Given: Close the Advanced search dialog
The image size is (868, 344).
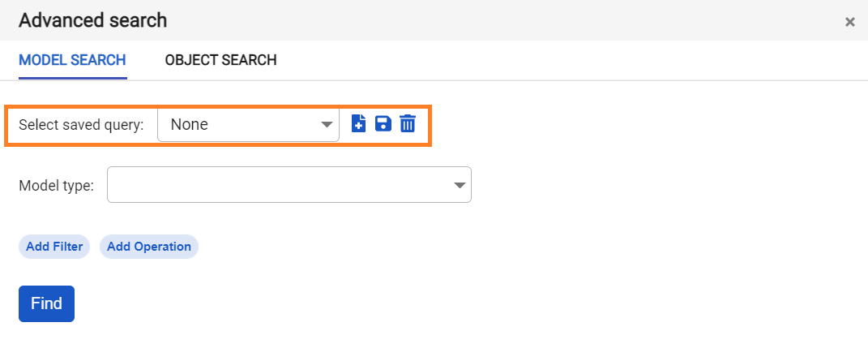Looking at the screenshot, I should tap(850, 22).
